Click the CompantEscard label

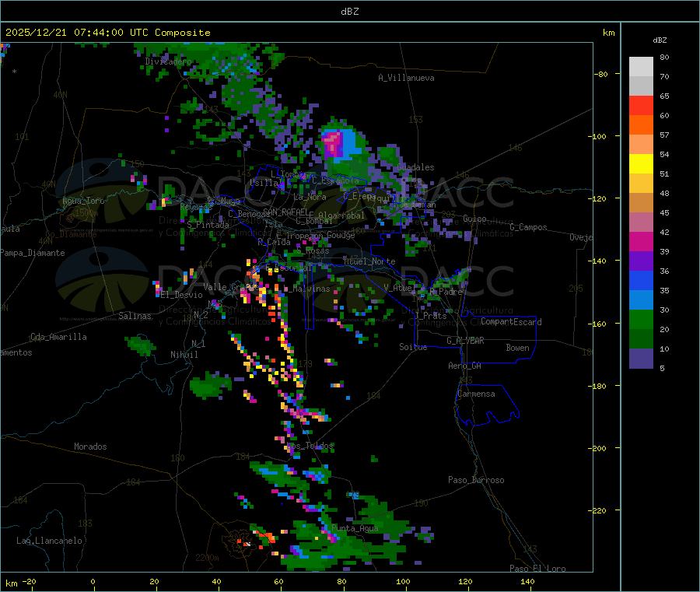coord(511,322)
